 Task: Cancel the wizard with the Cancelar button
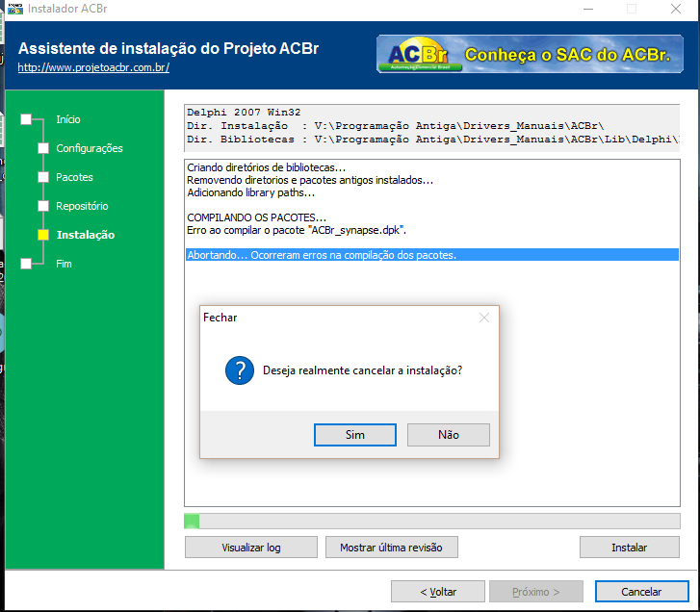(641, 592)
